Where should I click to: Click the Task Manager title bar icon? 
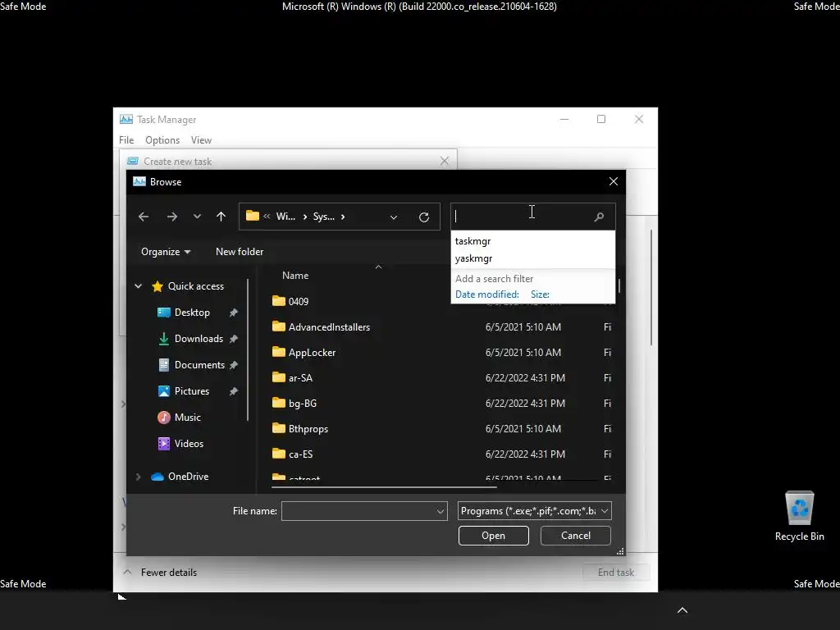click(x=126, y=119)
